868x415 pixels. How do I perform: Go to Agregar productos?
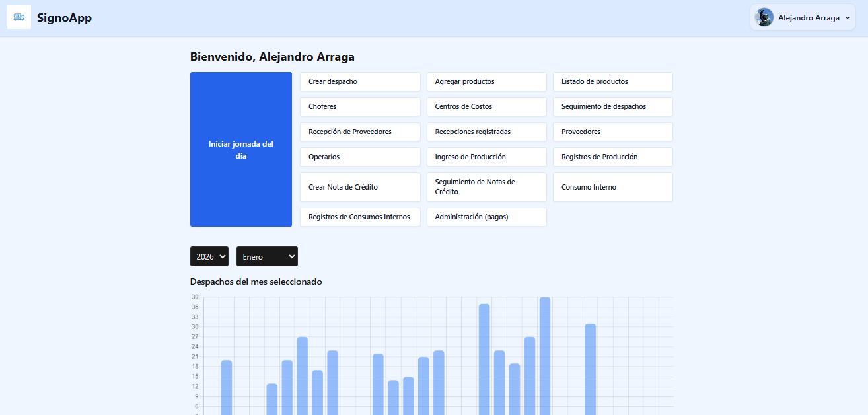tap(486, 81)
